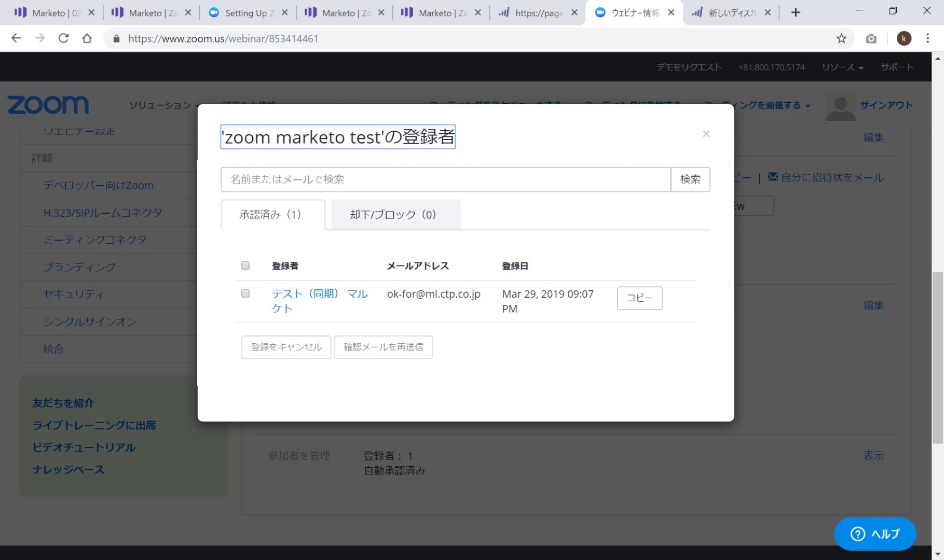The image size is (944, 560).
Task: Open シングルサインオン in sidebar
Action: click(90, 321)
